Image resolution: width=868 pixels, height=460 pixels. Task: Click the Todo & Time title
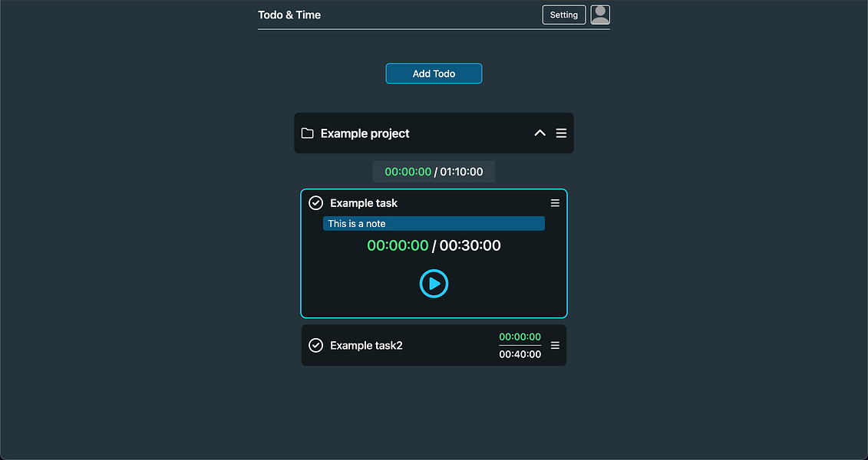click(x=289, y=15)
